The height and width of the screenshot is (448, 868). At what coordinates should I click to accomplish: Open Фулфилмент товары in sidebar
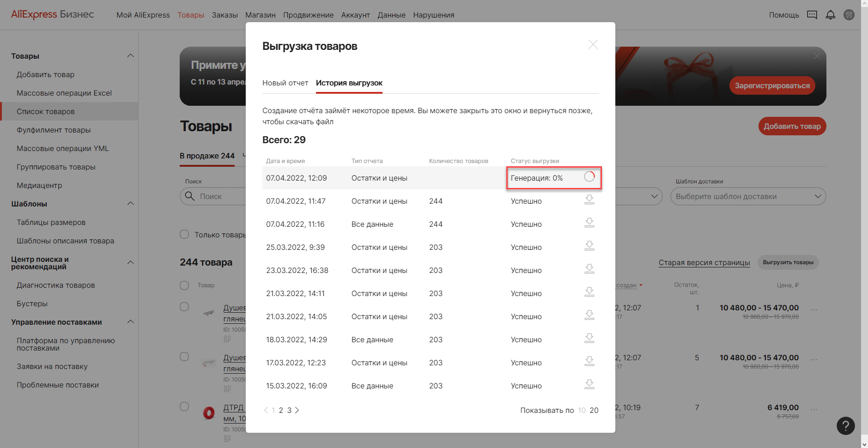click(x=54, y=130)
